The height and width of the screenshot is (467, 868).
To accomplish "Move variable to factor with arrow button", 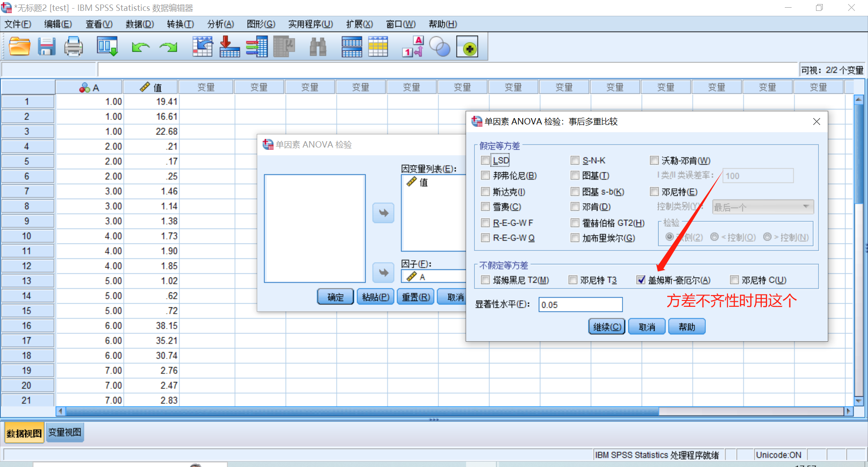I will click(x=383, y=272).
